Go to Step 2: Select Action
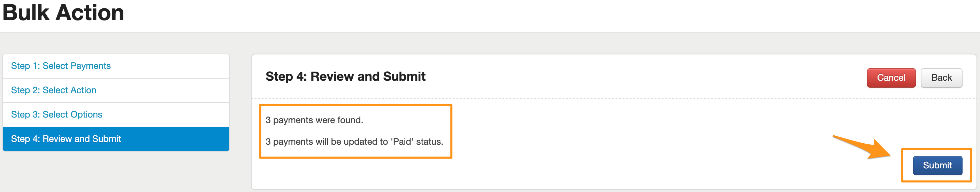The image size is (980, 192). pyautogui.click(x=54, y=90)
